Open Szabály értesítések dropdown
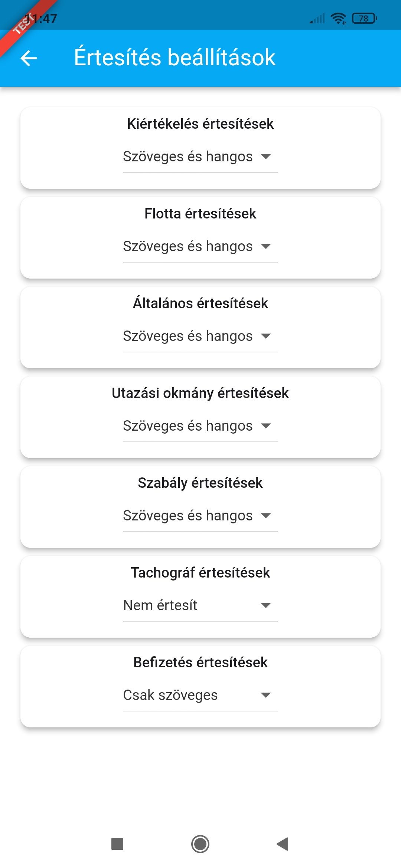 200,516
